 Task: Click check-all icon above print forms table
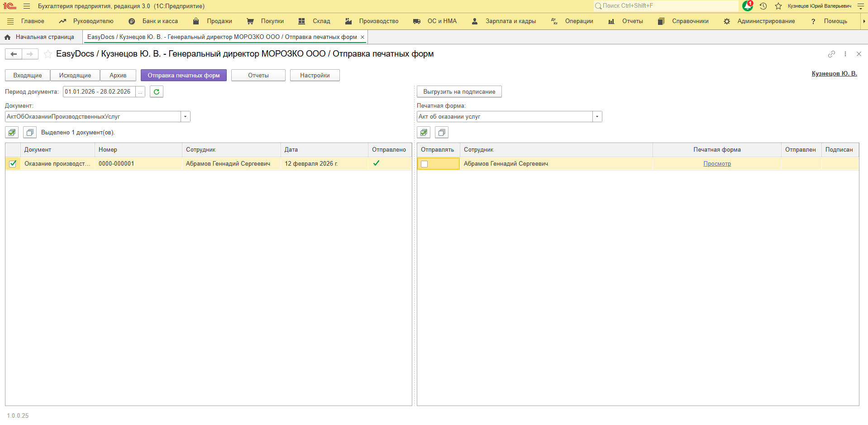pyautogui.click(x=424, y=133)
